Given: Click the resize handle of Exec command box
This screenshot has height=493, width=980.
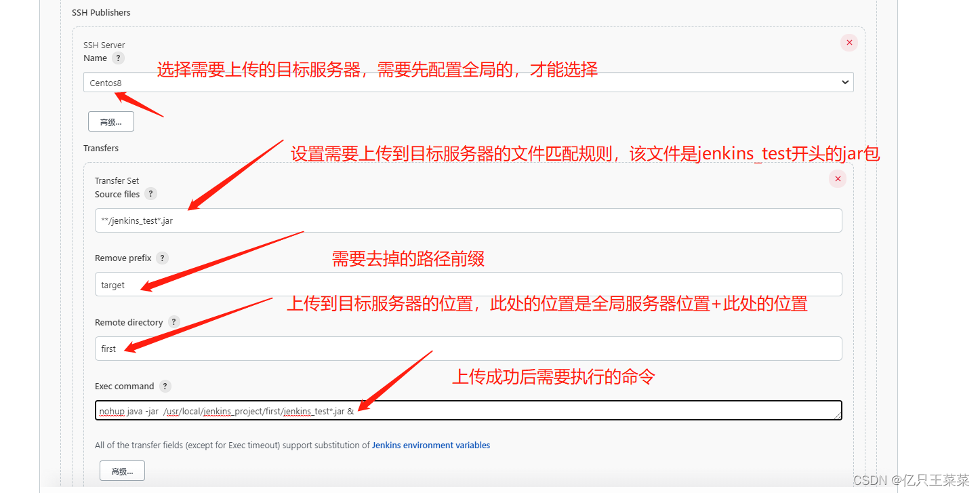Looking at the screenshot, I should 838,416.
